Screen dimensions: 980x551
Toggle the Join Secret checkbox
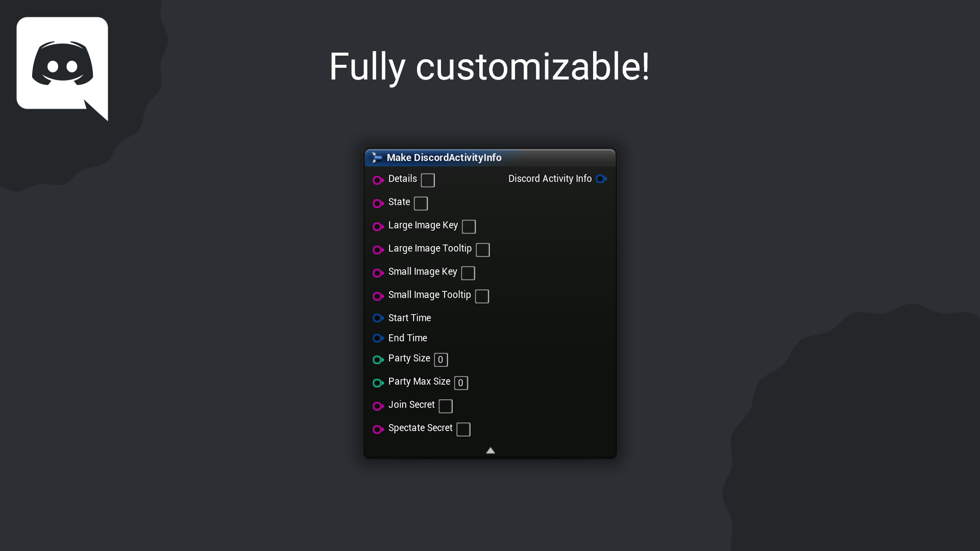(446, 406)
